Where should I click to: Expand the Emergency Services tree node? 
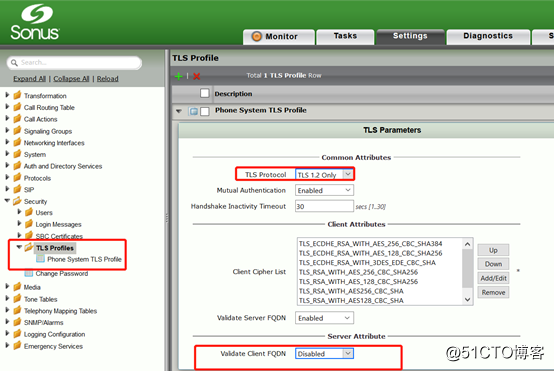7,345
